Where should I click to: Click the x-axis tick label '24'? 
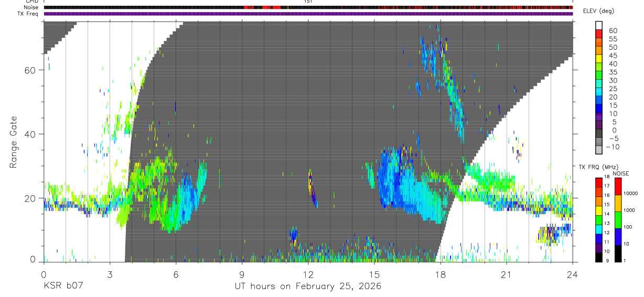point(572,274)
